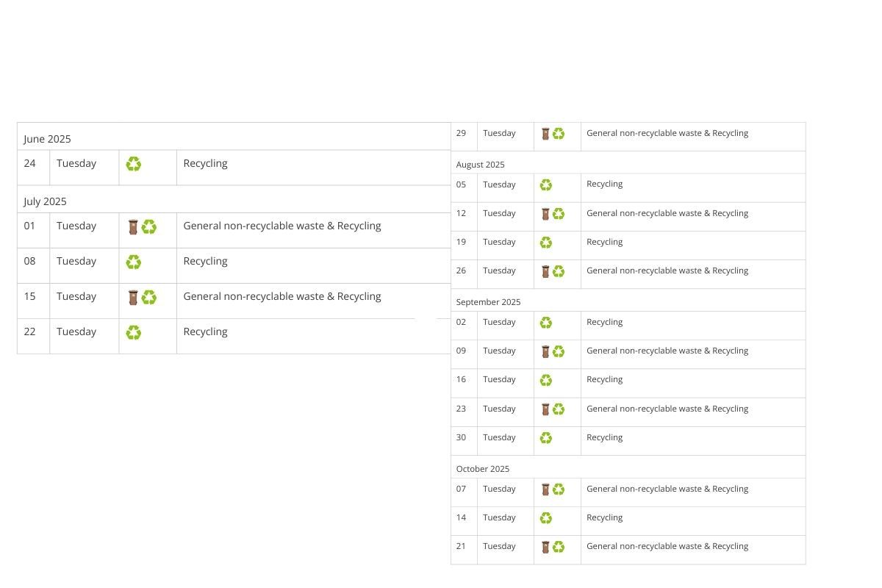Select the August 2025 month heading
This screenshot has width=882, height=588.
point(481,165)
